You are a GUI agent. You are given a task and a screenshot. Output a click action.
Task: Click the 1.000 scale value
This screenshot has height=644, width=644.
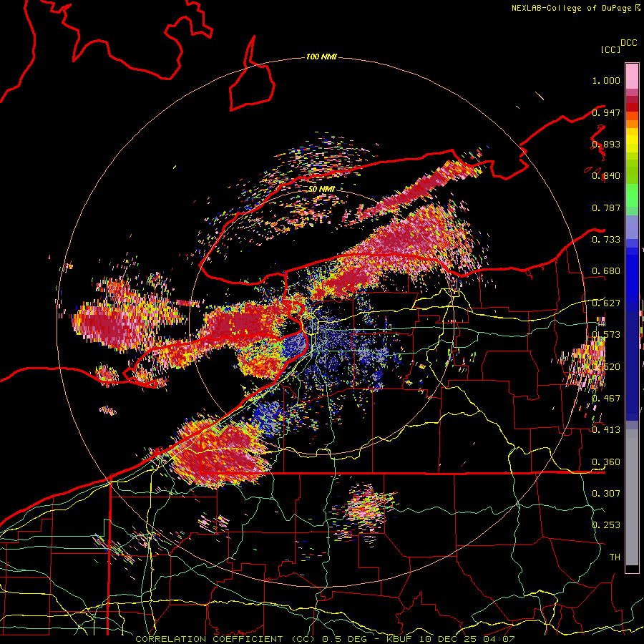[606, 80]
